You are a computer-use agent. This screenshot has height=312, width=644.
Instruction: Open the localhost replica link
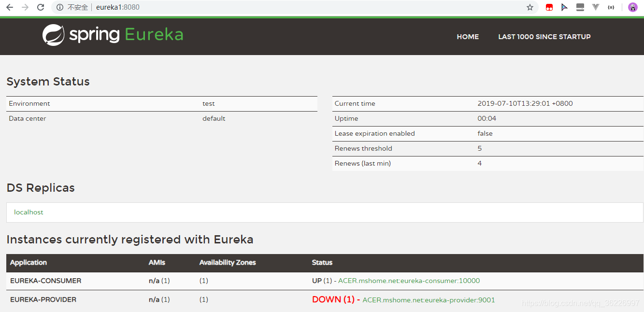(x=29, y=212)
